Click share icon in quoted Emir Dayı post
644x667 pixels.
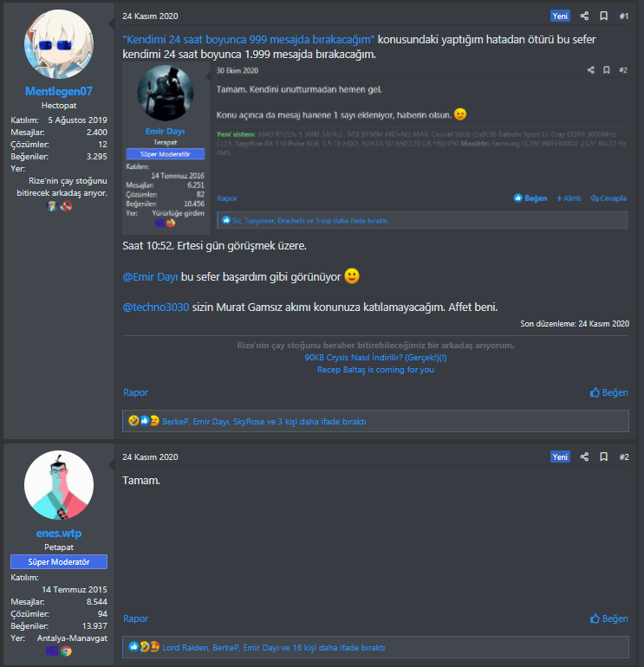coord(591,70)
